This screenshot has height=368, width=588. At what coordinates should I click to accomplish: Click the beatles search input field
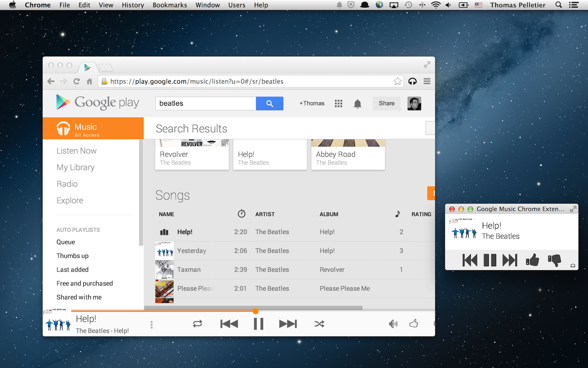tap(205, 103)
